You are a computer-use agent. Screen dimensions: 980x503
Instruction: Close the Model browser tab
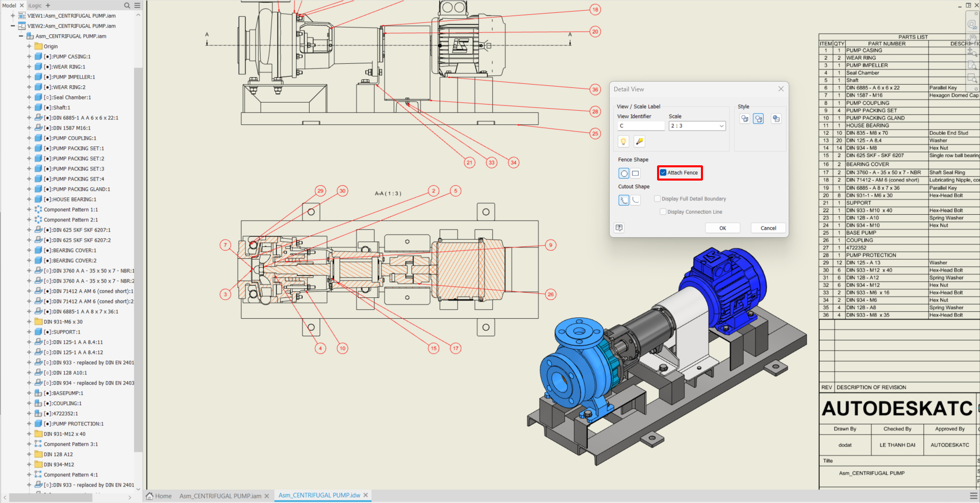(22, 6)
